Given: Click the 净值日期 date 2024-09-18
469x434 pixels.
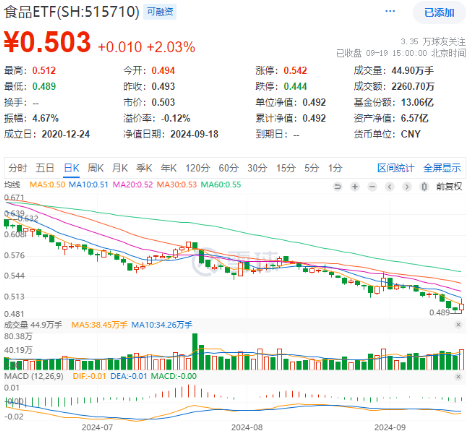Looking at the screenshot, I should tap(194, 134).
